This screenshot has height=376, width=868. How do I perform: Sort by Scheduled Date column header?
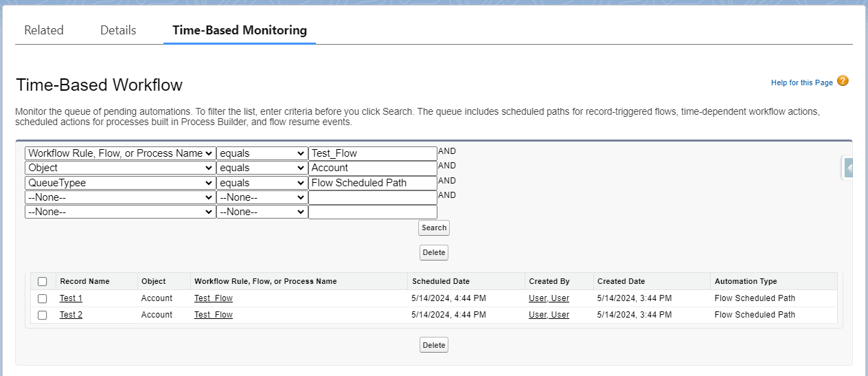pos(441,281)
